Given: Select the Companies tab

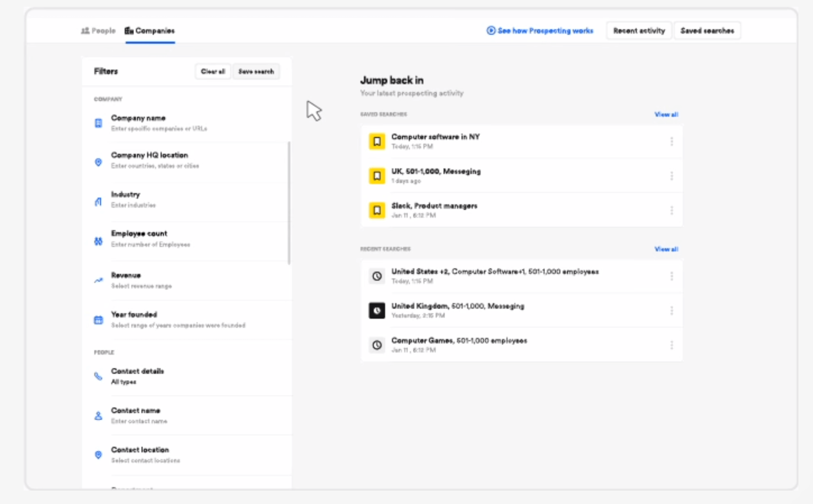Looking at the screenshot, I should (x=150, y=31).
